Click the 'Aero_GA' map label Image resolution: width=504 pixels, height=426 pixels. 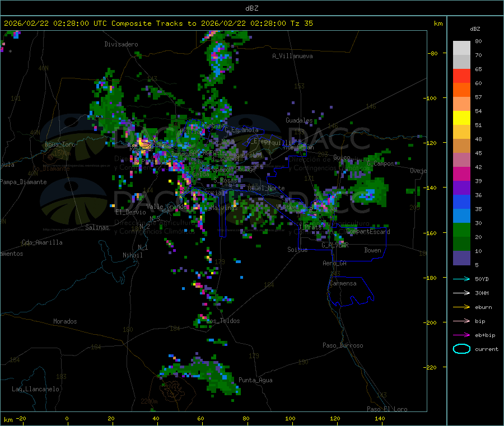click(x=335, y=263)
